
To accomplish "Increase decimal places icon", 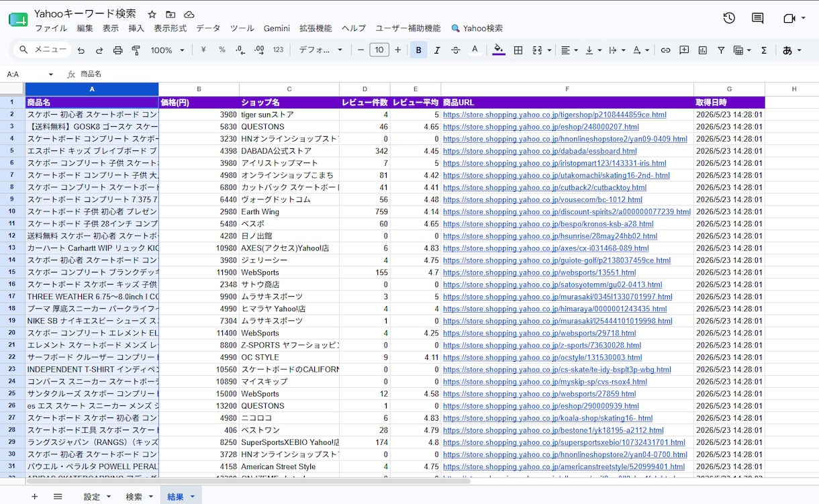I will (259, 50).
